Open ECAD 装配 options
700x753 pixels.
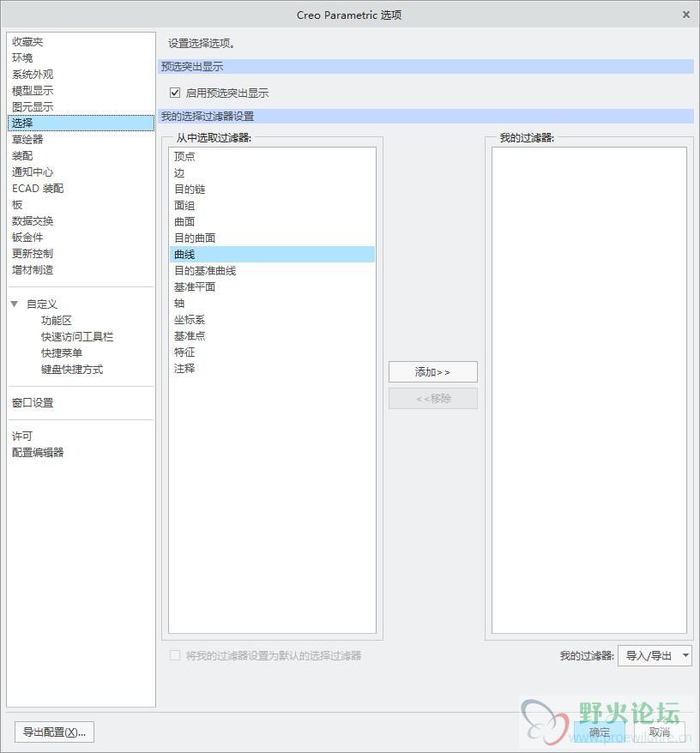pos(38,189)
